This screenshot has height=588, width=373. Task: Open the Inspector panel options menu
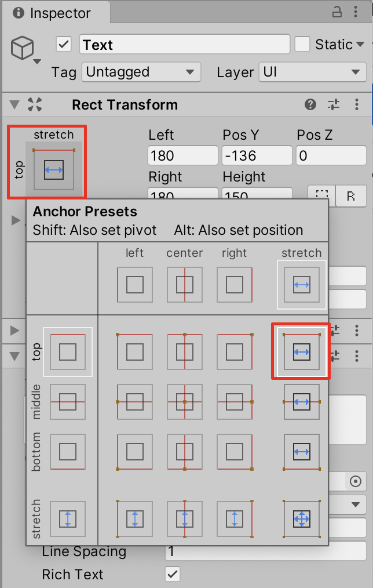click(x=356, y=12)
